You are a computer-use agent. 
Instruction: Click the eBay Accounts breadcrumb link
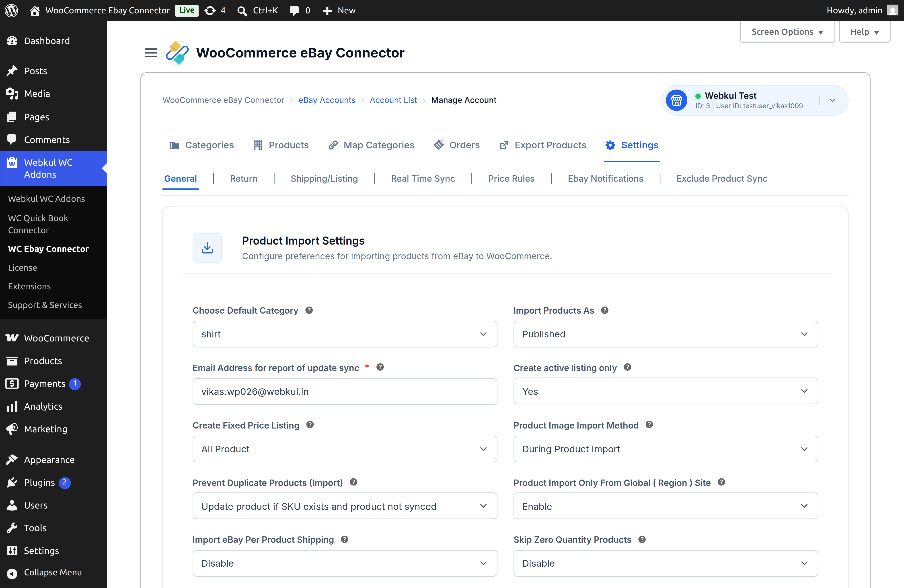[x=327, y=100]
